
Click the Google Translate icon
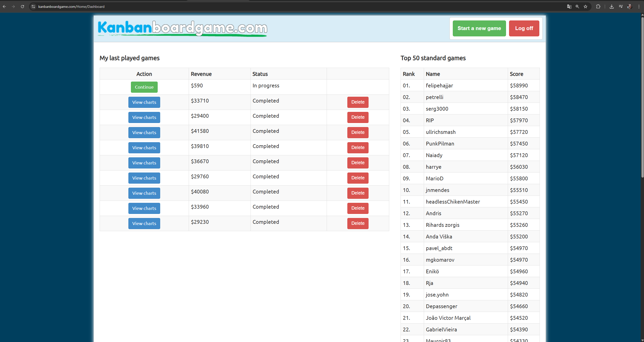[x=569, y=7]
